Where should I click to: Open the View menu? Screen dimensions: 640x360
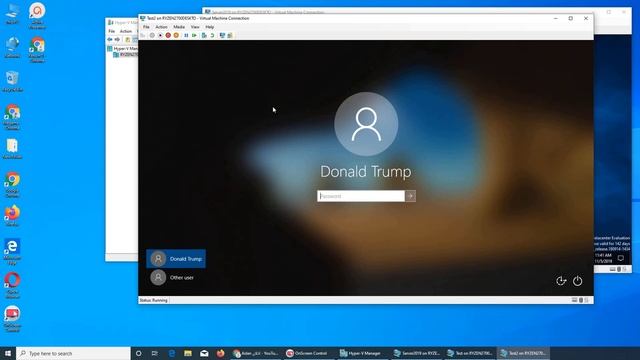click(195, 27)
